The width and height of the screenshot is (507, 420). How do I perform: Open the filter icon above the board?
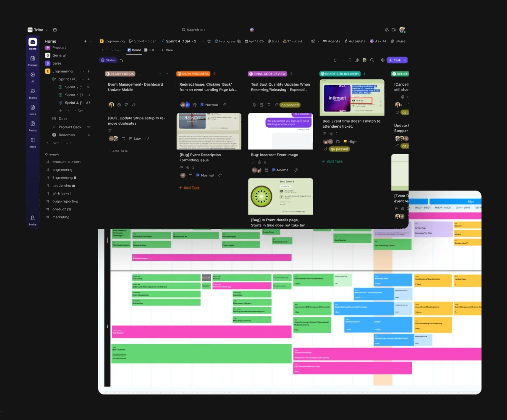pos(342,60)
